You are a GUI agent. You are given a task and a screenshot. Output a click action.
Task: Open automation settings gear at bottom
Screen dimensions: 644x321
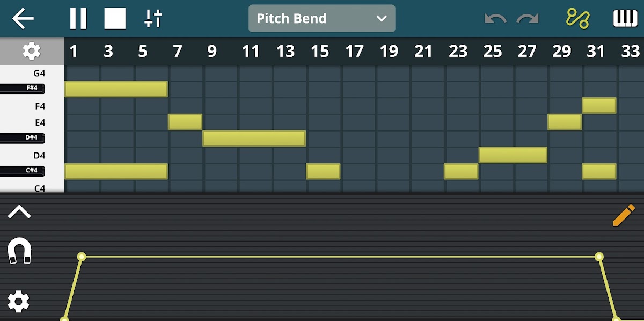click(19, 302)
